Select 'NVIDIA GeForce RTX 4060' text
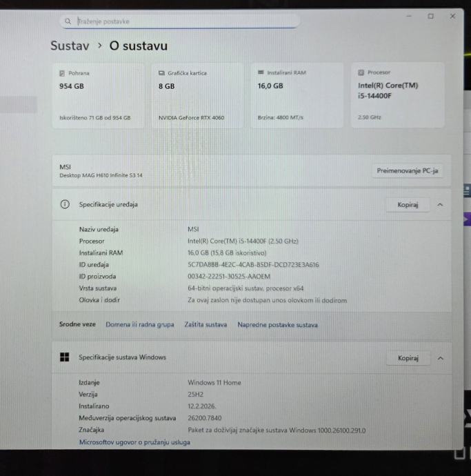This screenshot has width=471, height=476. point(191,117)
